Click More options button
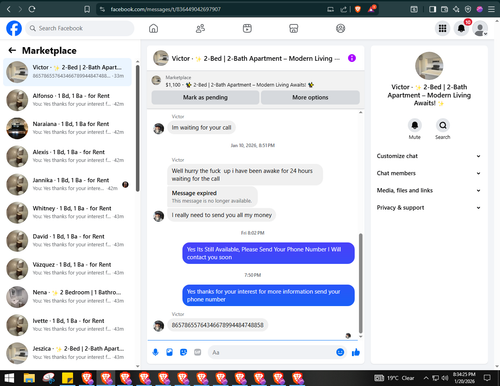Image resolution: width=500 pixels, height=386 pixels. coord(310,97)
